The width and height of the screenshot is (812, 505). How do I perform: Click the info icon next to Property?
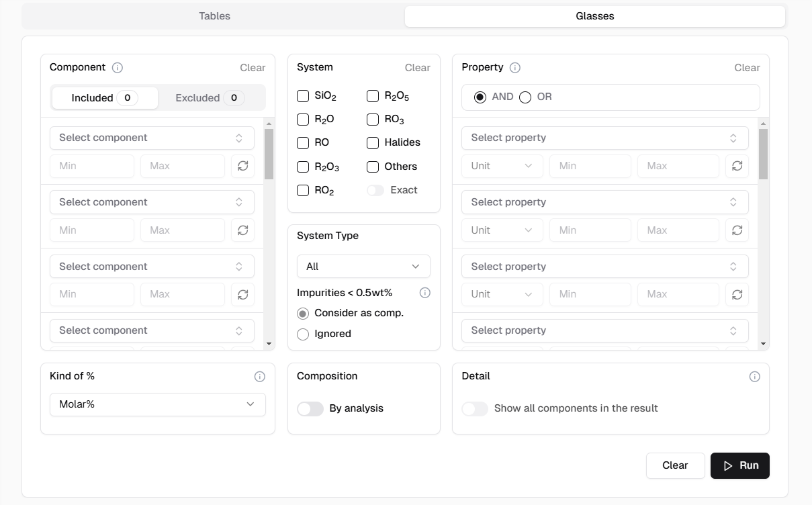pyautogui.click(x=515, y=68)
